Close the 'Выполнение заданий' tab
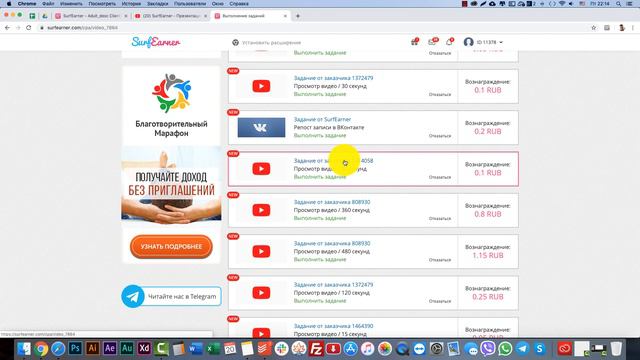 click(x=285, y=16)
